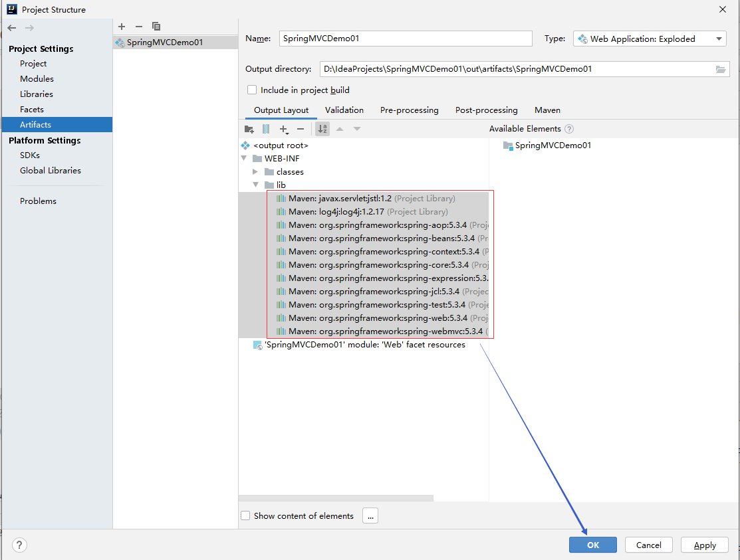This screenshot has height=560, width=740.
Task: Create a directory in output layout
Action: [249, 129]
